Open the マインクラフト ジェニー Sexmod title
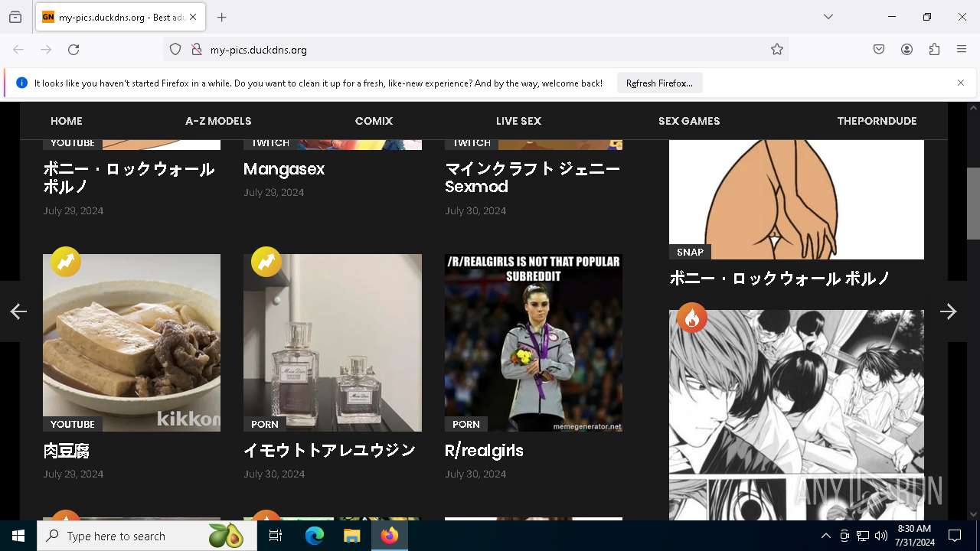This screenshot has height=551, width=980. 533,178
